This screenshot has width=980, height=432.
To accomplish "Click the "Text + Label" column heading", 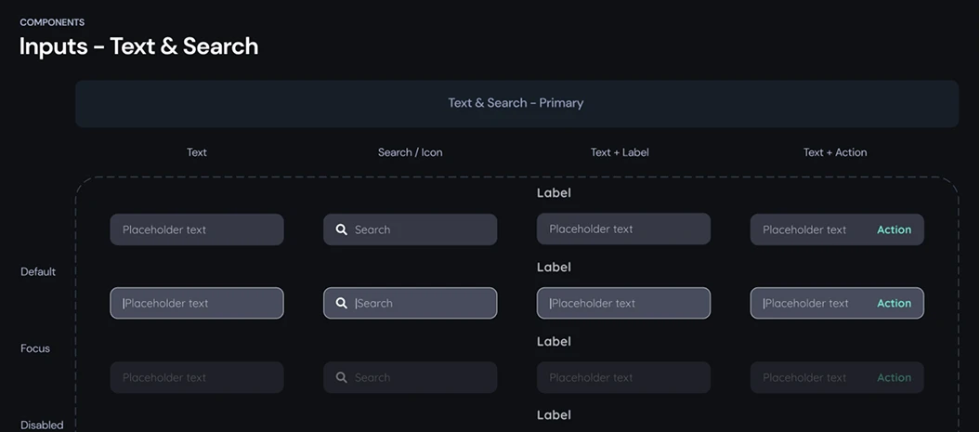I will tap(620, 152).
